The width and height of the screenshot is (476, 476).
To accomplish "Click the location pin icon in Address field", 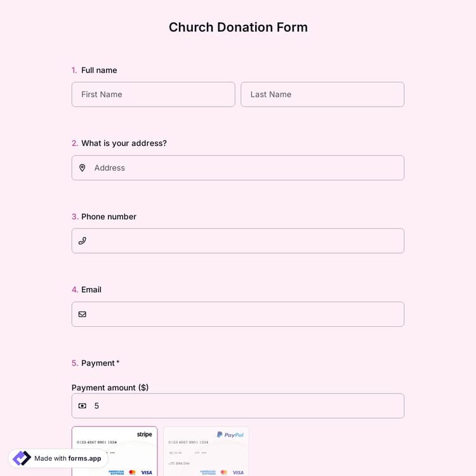I will point(82,168).
